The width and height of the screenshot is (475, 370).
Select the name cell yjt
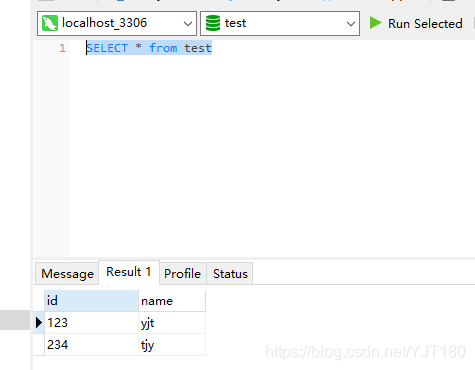coord(172,323)
